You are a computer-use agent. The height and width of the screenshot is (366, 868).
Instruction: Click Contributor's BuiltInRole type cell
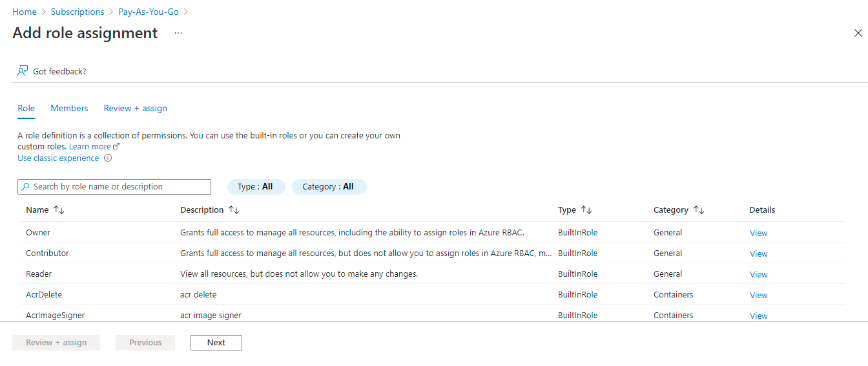pos(578,253)
